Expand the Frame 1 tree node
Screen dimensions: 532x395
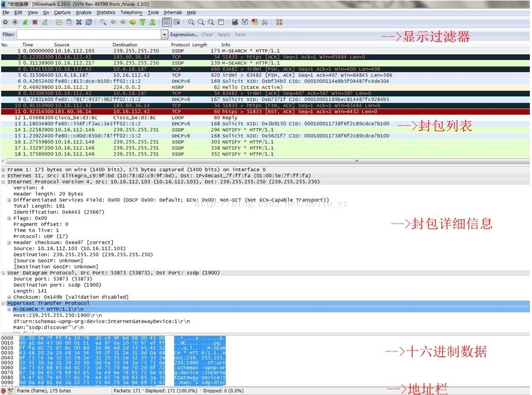(3, 170)
